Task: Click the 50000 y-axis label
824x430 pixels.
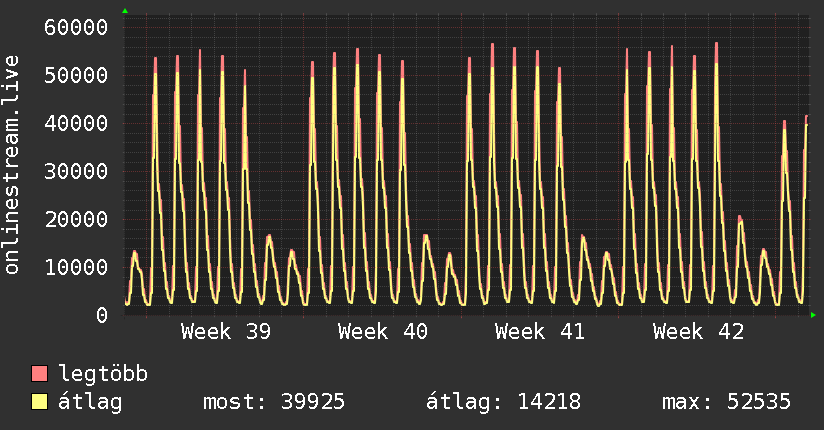Action: tap(76, 75)
